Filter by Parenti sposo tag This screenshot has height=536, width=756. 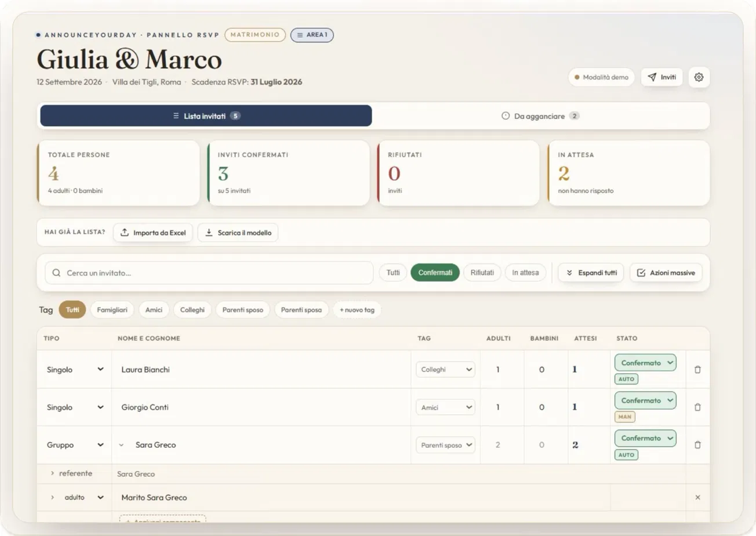pyautogui.click(x=243, y=310)
